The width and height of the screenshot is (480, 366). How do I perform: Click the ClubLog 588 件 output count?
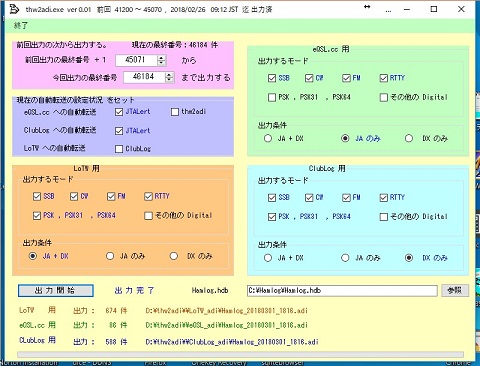pos(116,342)
